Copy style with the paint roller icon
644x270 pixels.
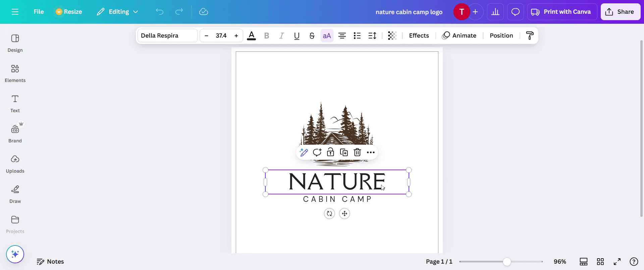pyautogui.click(x=530, y=36)
